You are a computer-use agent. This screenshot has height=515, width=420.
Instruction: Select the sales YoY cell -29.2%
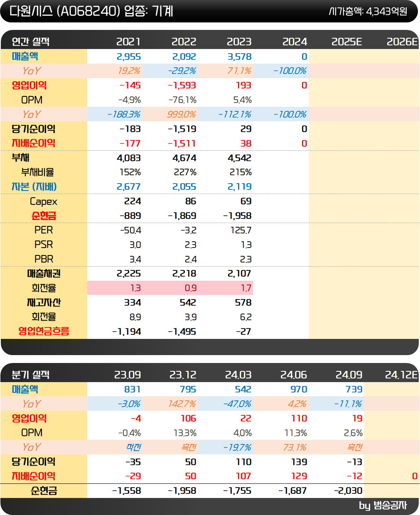(182, 71)
